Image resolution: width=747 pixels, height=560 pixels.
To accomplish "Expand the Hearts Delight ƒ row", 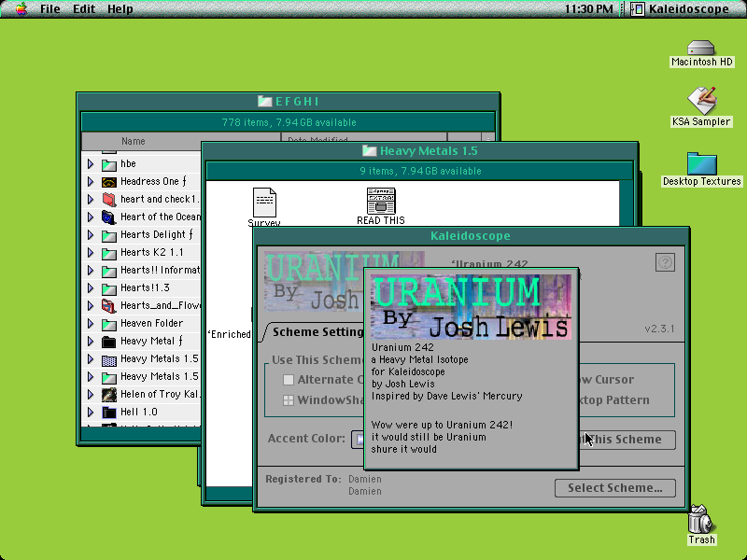I will tap(91, 235).
